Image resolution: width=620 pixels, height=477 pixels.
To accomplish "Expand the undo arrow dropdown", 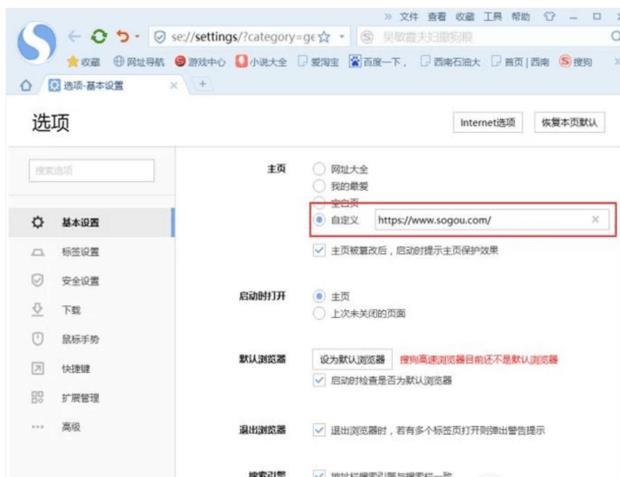I will (137, 38).
